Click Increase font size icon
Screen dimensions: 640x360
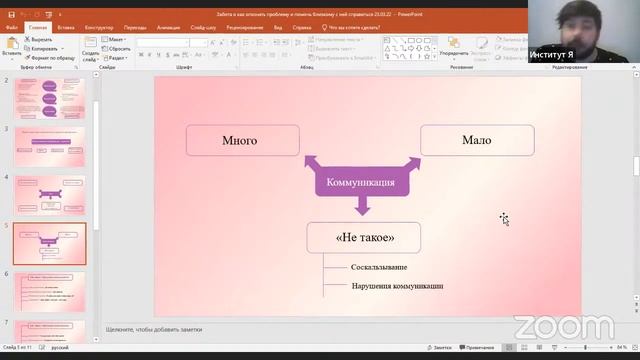coord(212,42)
